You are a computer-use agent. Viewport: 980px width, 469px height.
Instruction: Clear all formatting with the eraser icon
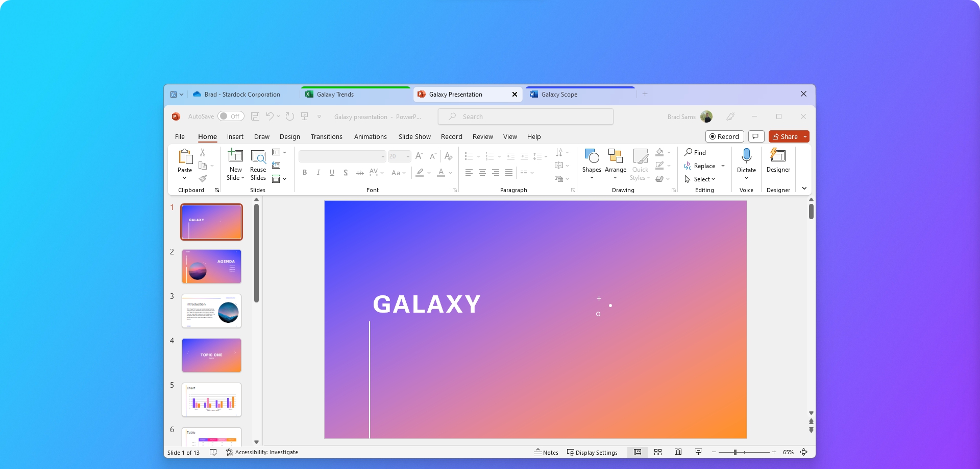(x=449, y=156)
